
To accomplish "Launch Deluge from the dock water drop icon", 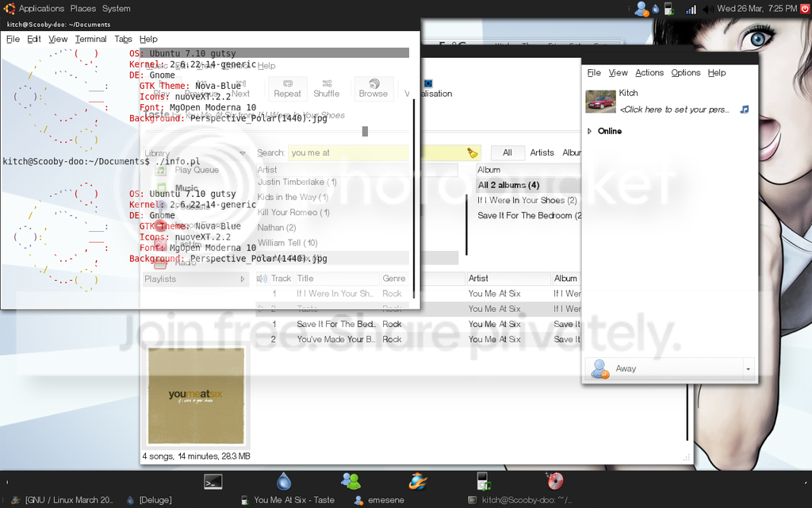I will pyautogui.click(x=284, y=481).
